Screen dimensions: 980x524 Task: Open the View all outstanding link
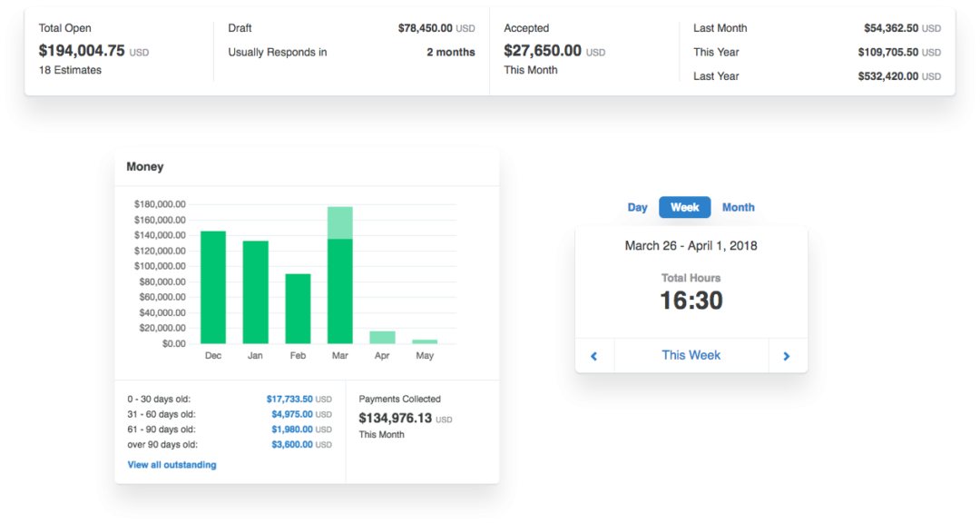point(171,465)
